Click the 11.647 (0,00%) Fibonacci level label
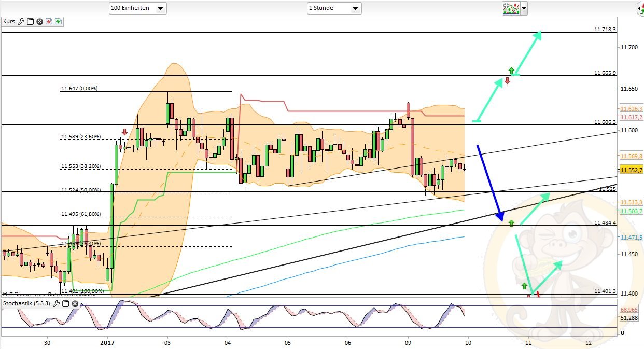 pos(79,89)
